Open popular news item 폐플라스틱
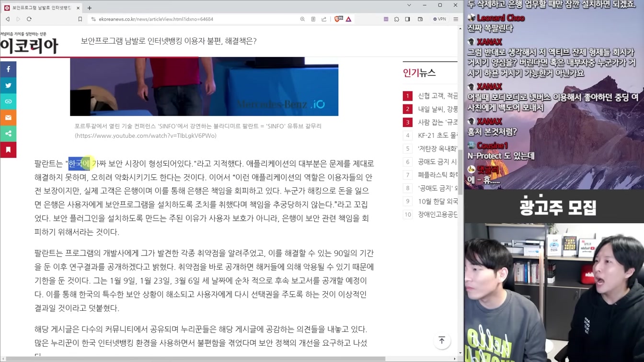644x362 pixels. (x=438, y=175)
